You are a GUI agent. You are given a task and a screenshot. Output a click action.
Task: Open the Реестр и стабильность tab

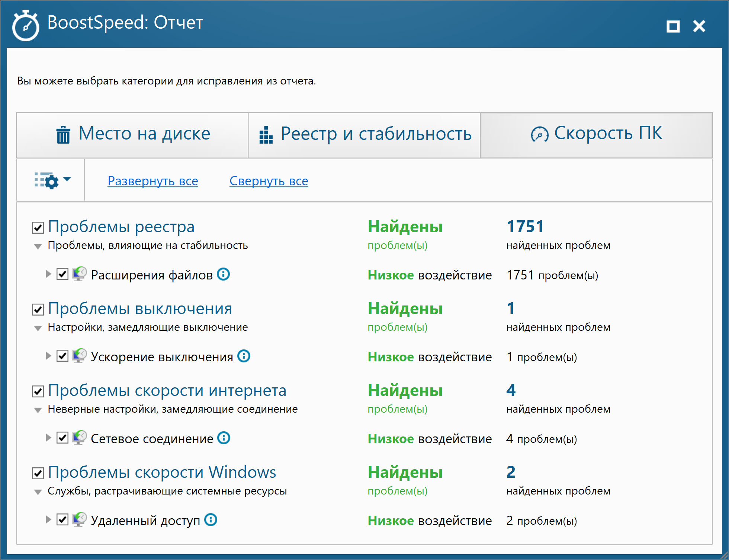tap(364, 134)
